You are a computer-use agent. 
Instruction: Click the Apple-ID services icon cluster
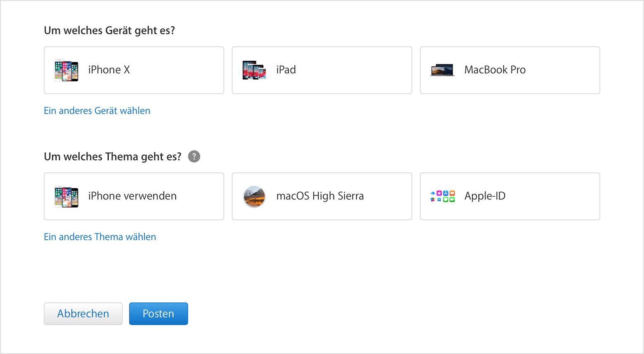tap(442, 196)
